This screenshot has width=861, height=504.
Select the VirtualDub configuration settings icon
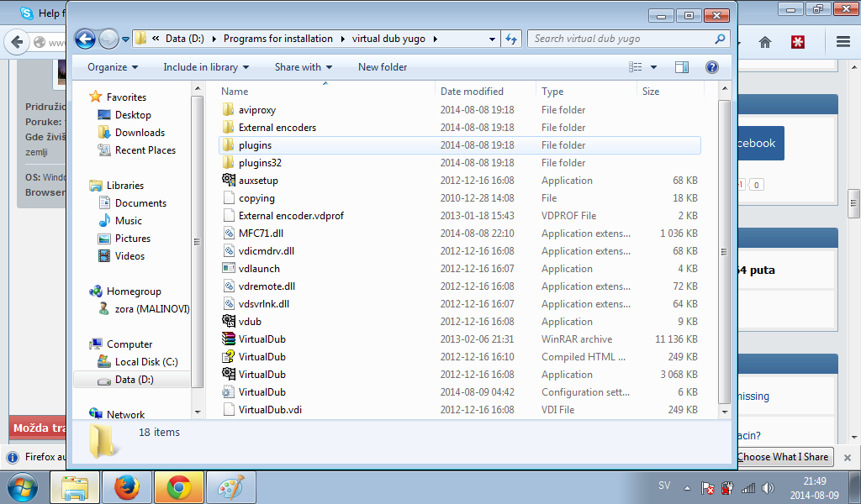pyautogui.click(x=229, y=391)
